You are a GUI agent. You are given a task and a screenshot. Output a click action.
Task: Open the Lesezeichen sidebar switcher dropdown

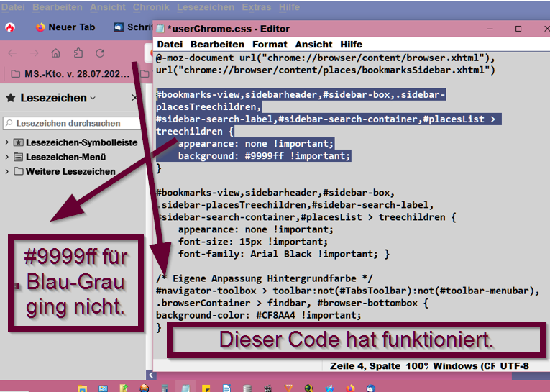[x=93, y=99]
